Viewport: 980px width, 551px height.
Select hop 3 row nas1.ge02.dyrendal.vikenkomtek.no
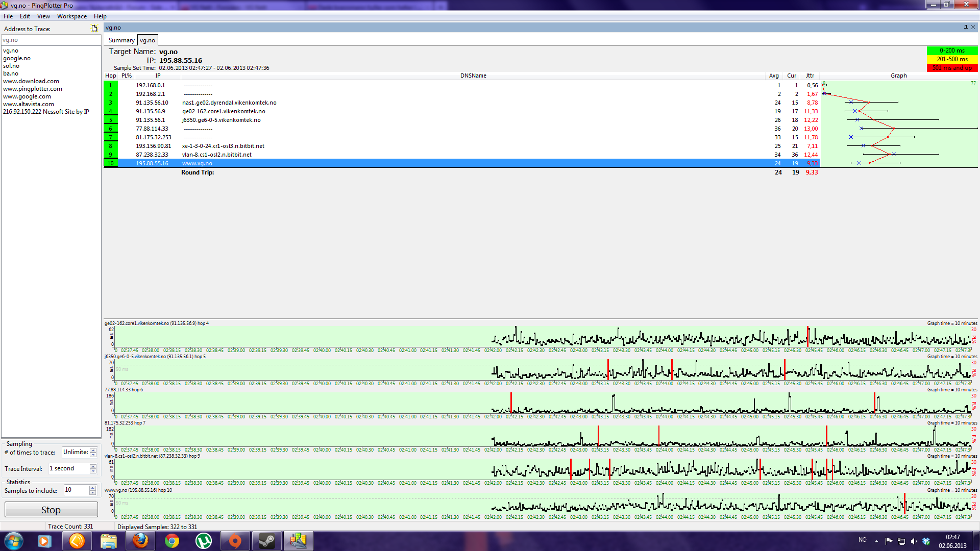click(462, 103)
